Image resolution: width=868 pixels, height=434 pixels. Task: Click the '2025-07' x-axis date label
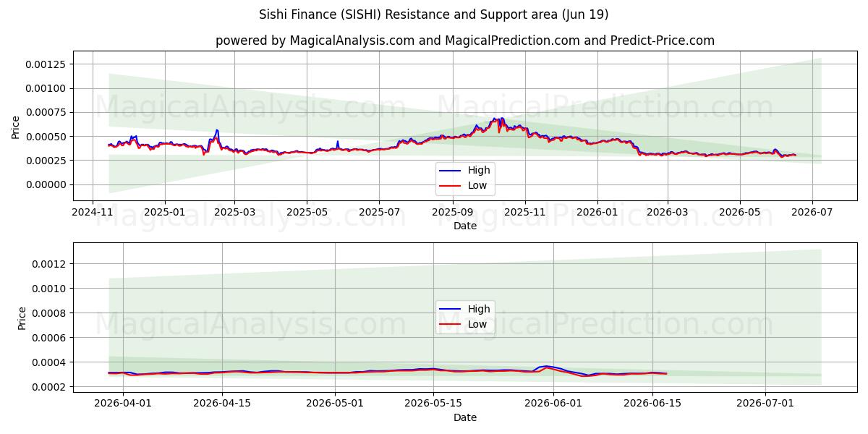379,213
